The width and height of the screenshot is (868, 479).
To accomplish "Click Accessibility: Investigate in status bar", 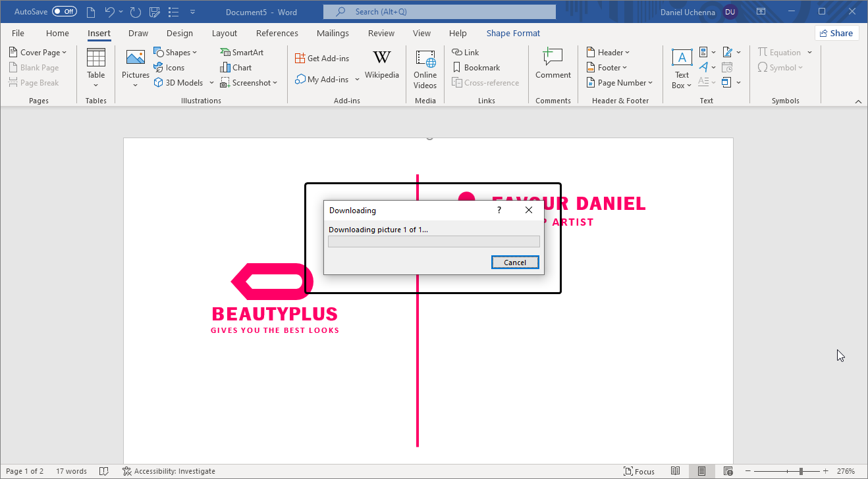I will pos(169,471).
